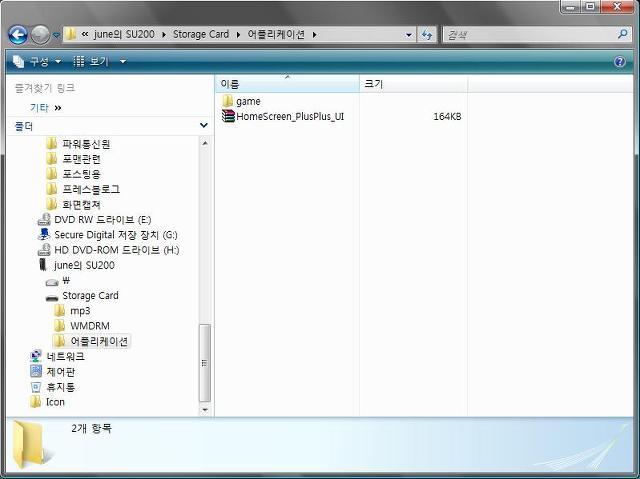The height and width of the screenshot is (479, 640).
Task: Click the HD DVD-ROM drive (H:) icon
Action: [44, 250]
